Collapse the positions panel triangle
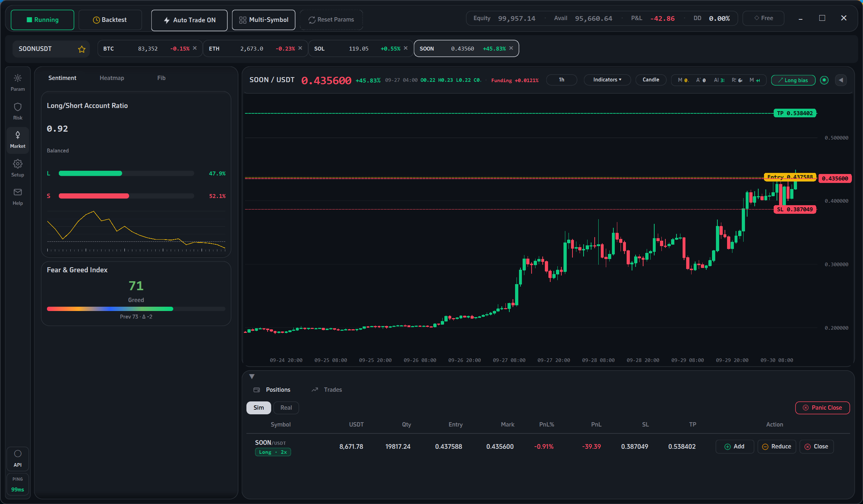 (x=252, y=376)
